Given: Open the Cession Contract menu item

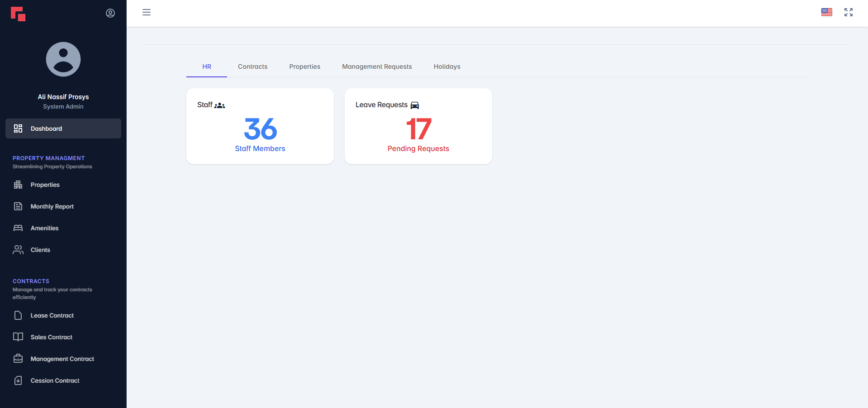Looking at the screenshot, I should click(x=55, y=380).
